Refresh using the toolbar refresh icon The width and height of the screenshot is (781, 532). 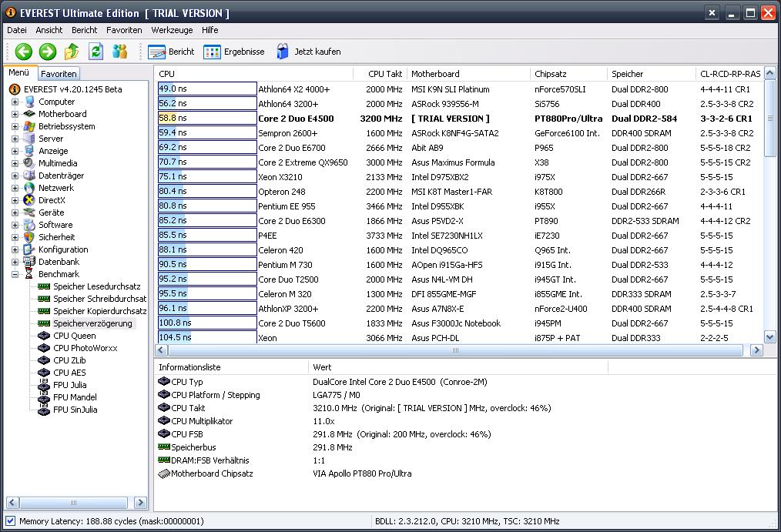96,52
